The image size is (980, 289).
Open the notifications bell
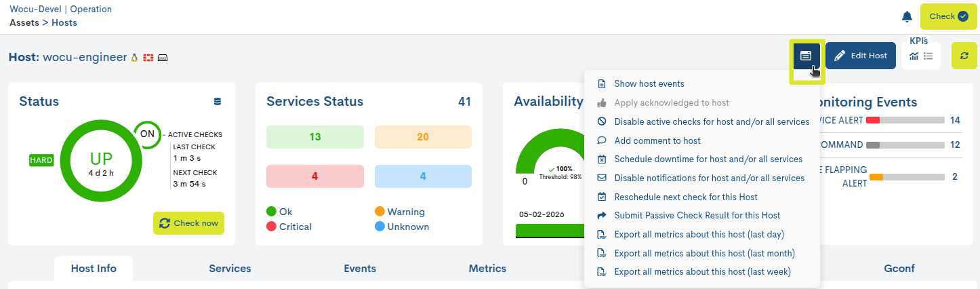(x=907, y=17)
